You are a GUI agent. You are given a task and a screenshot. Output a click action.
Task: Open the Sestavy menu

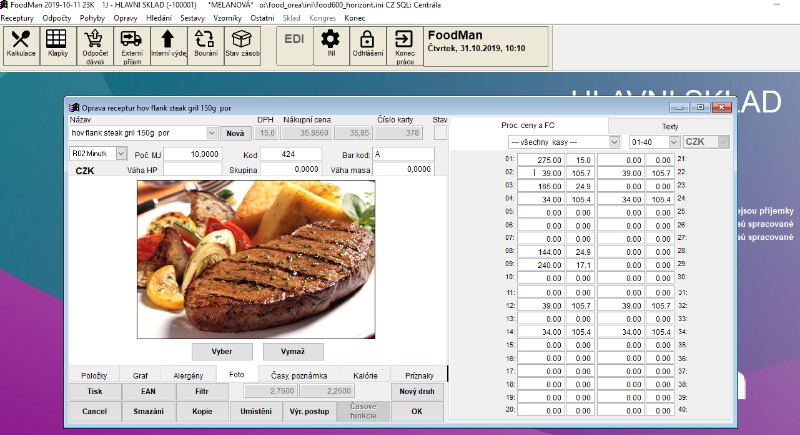pyautogui.click(x=192, y=18)
